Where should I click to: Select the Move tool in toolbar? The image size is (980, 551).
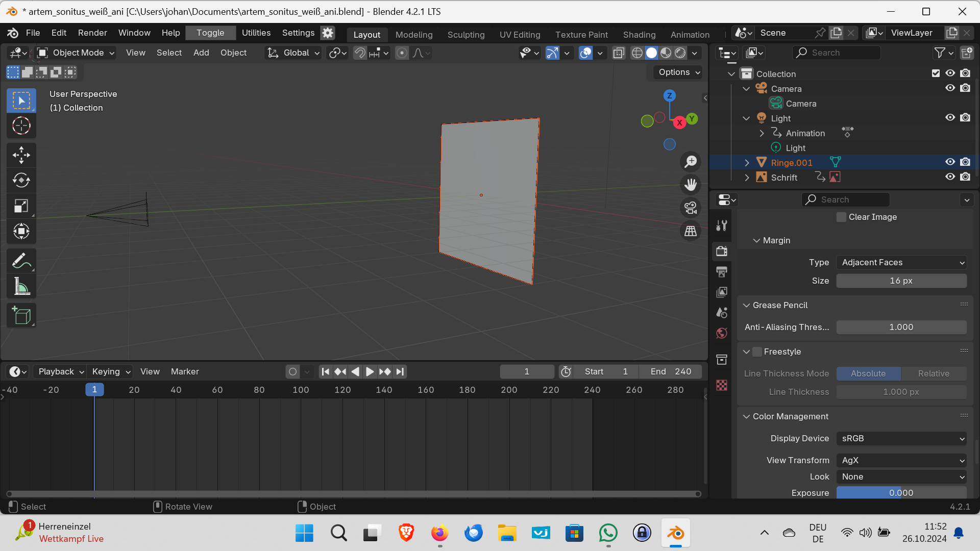(21, 155)
